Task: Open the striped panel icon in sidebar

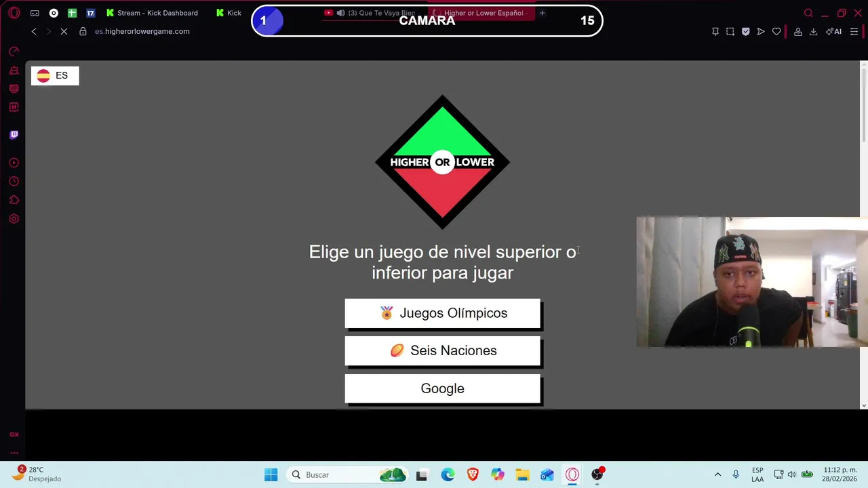Action: point(14,88)
